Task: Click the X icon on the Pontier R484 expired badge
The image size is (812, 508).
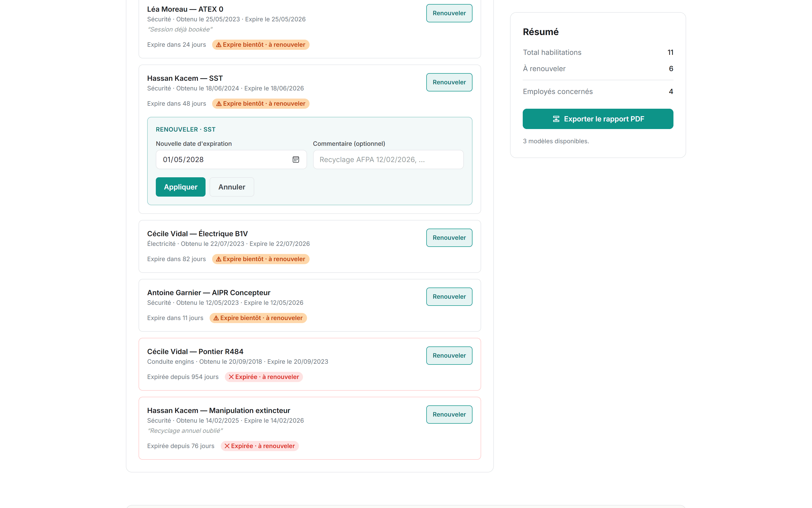Action: (x=231, y=377)
